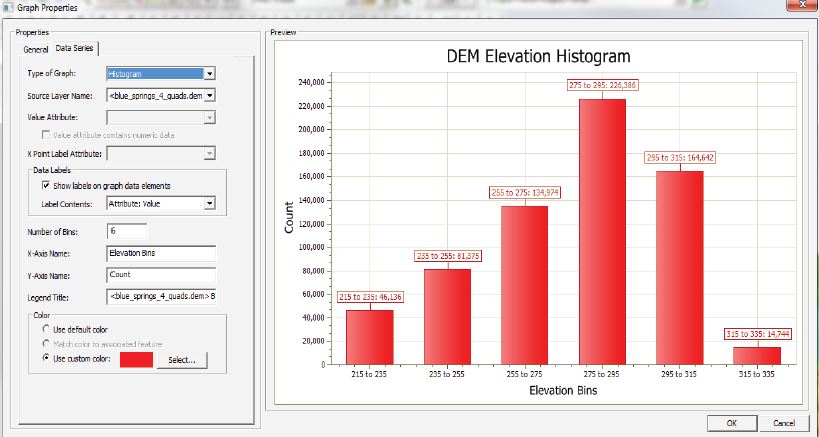The image size is (819, 437).
Task: Click the OK button
Action: (730, 423)
